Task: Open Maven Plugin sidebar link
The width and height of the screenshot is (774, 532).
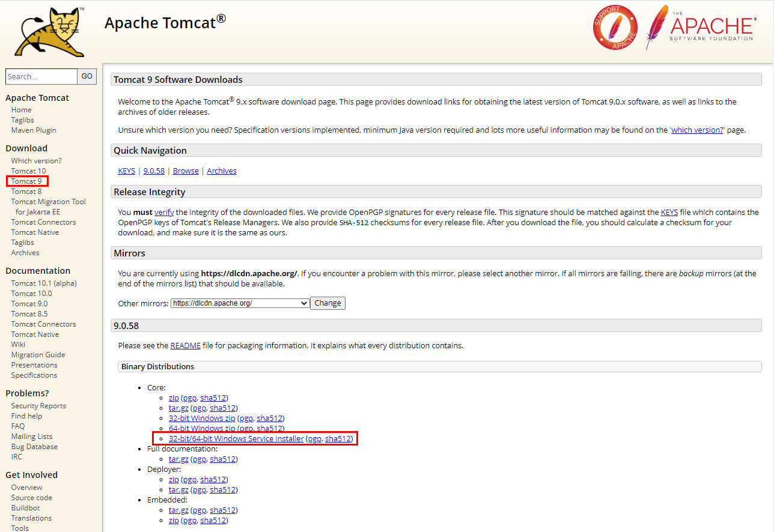Action: tap(34, 130)
